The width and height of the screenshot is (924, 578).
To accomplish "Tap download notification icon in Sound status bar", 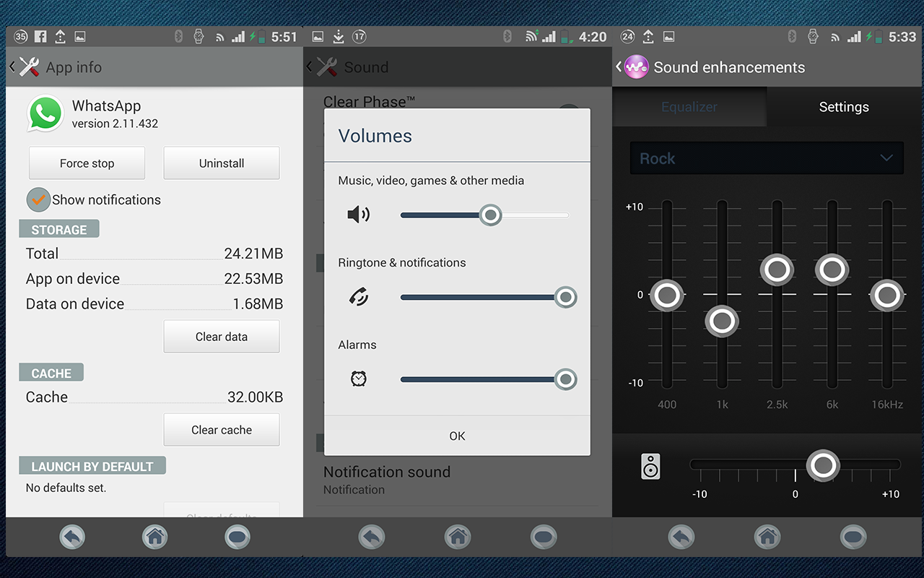I will 339,37.
